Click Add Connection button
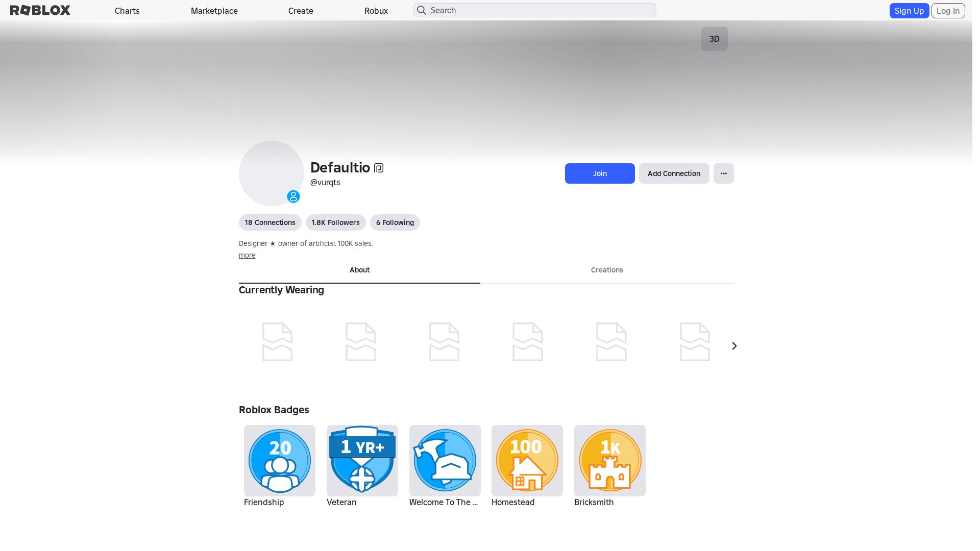 click(674, 173)
